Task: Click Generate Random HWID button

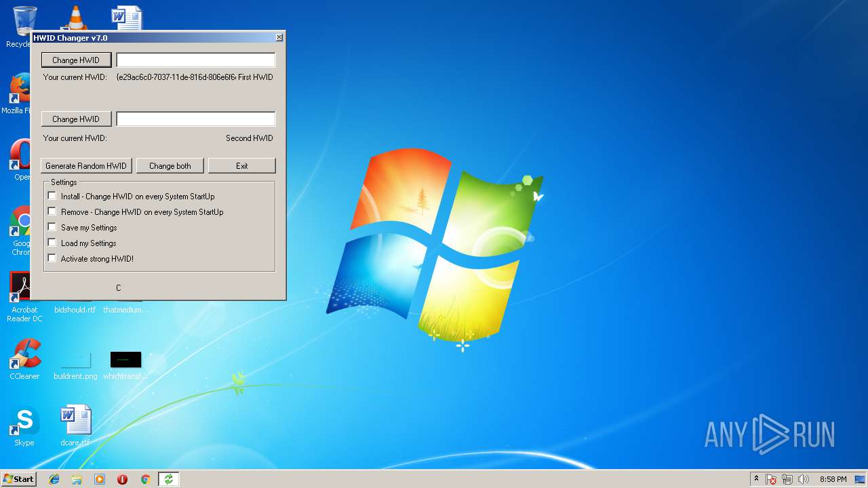Action: click(86, 166)
